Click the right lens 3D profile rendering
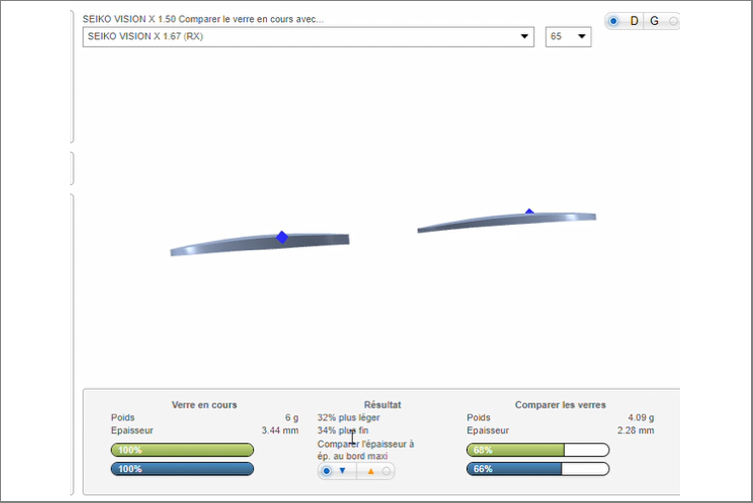This screenshot has width=753, height=503. (x=507, y=221)
